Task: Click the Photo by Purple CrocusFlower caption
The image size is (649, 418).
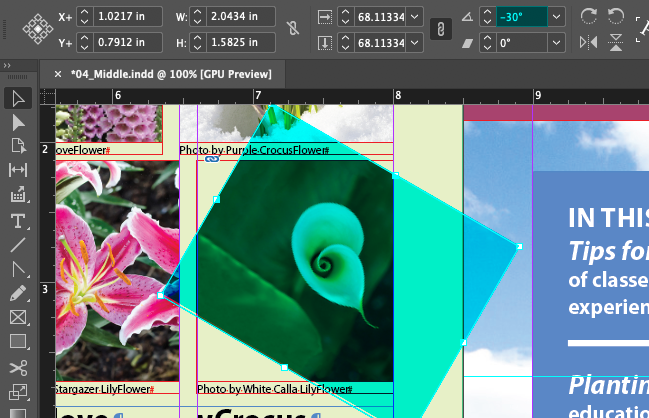Action: pos(254,150)
